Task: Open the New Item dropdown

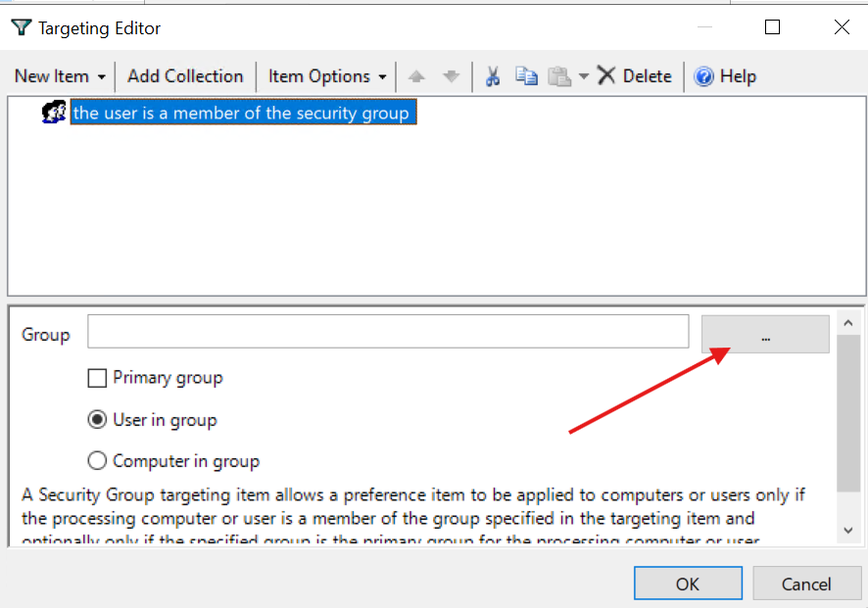Action: pos(61,76)
